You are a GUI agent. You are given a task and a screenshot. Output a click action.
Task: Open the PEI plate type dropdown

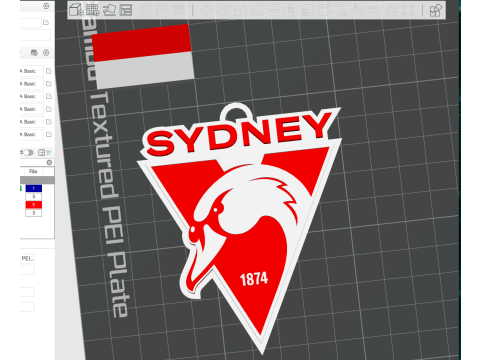click(27, 258)
